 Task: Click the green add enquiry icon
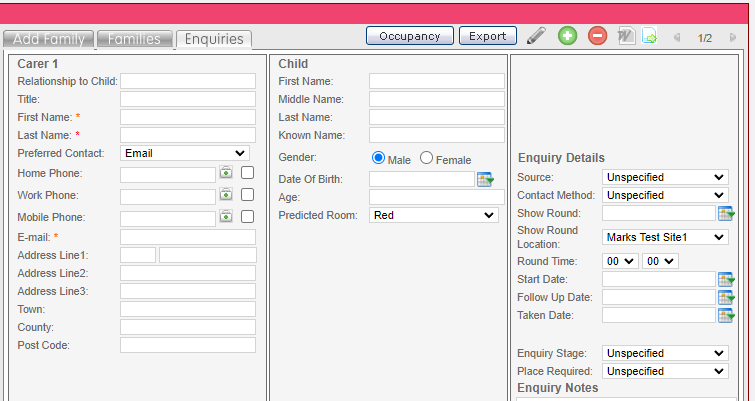567,36
